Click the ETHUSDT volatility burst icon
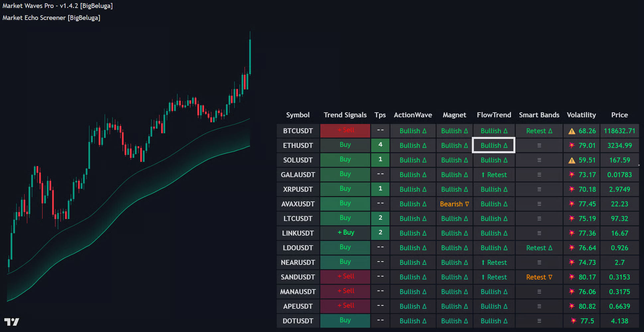 (572, 145)
